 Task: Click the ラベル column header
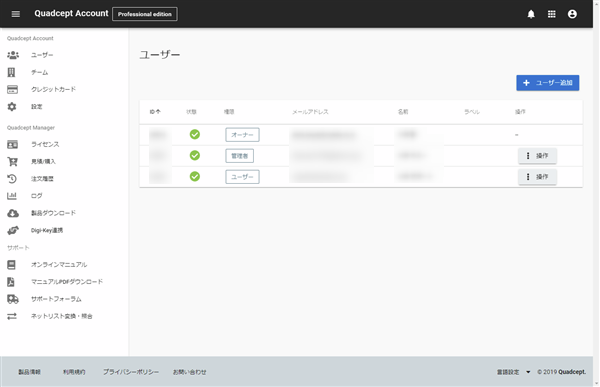pyautogui.click(x=472, y=112)
